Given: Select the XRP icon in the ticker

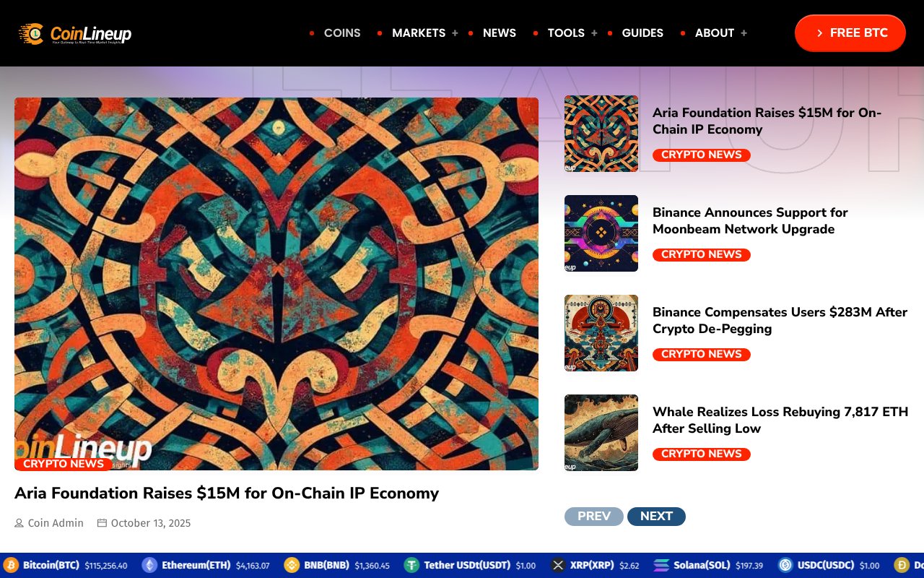Looking at the screenshot, I should tap(558, 565).
